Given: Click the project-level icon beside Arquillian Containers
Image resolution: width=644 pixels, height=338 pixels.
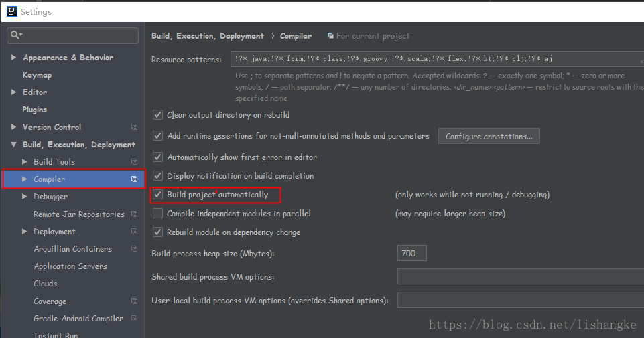Looking at the screenshot, I should click(134, 248).
